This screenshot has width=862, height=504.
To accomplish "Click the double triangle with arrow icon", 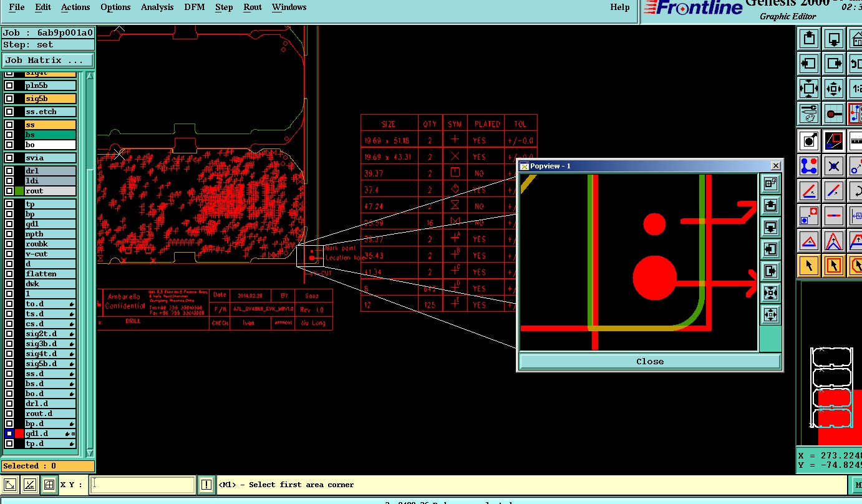I will point(835,241).
